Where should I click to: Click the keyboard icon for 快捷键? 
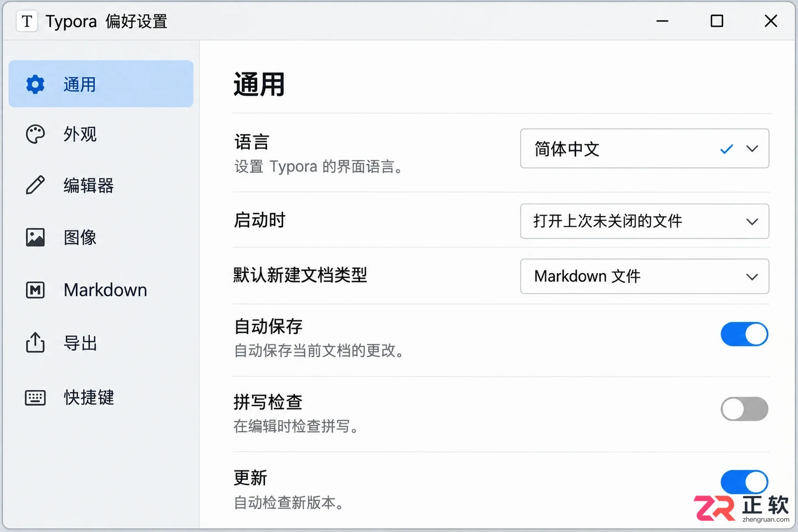[x=35, y=397]
